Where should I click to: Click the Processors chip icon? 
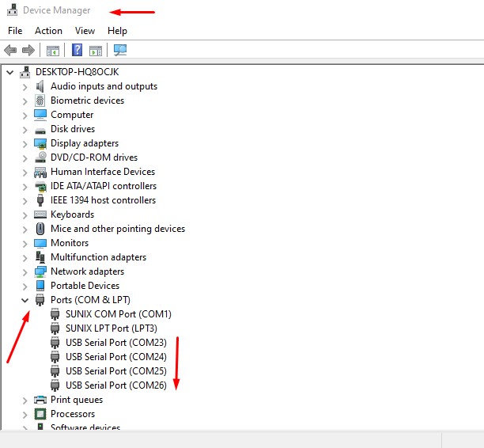click(x=40, y=414)
